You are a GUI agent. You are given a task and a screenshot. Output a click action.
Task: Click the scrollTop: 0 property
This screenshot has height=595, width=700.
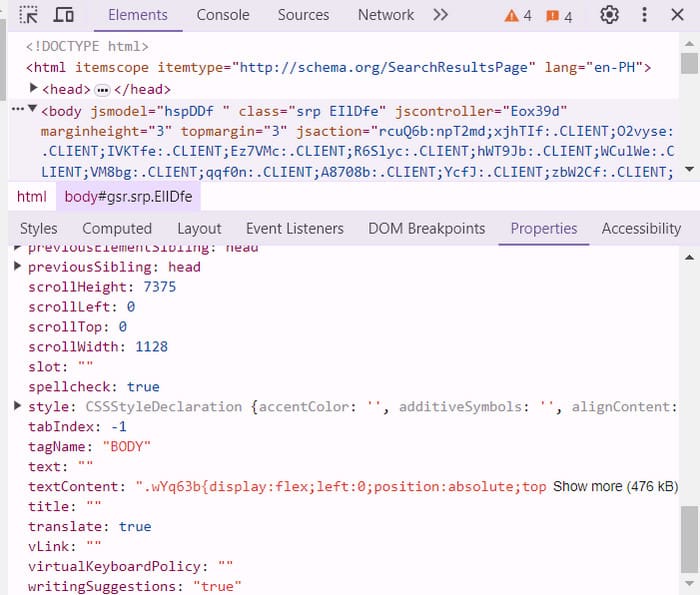tap(77, 327)
